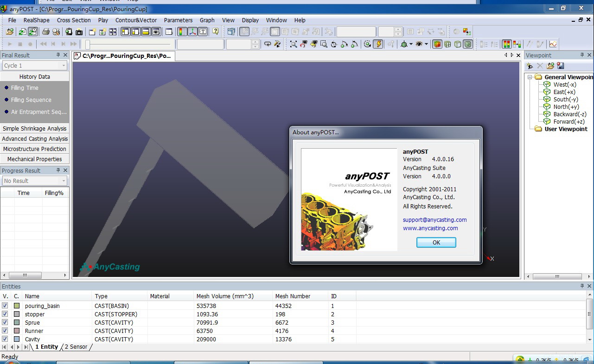Expand Advanced Casting Analysis section
This screenshot has width=594, height=364.
point(35,138)
